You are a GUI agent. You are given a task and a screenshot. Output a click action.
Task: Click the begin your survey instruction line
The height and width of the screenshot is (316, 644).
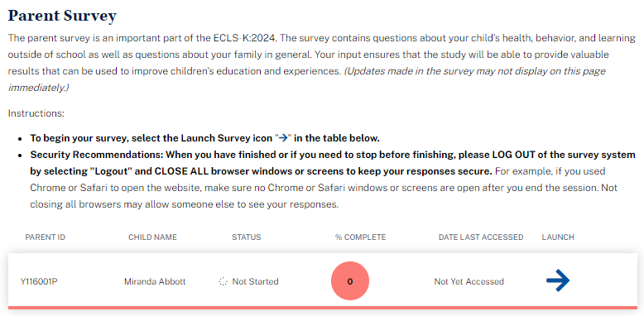click(x=204, y=138)
